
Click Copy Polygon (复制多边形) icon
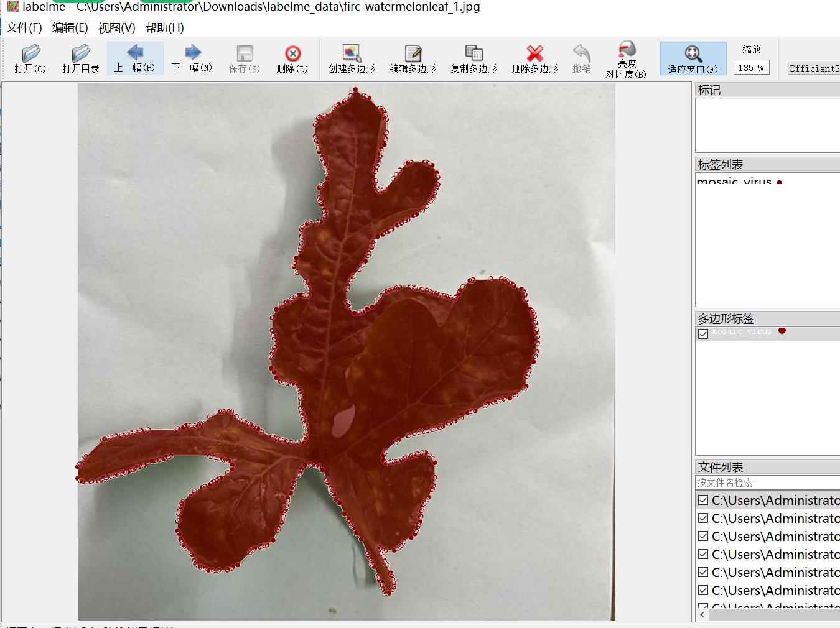(x=474, y=58)
